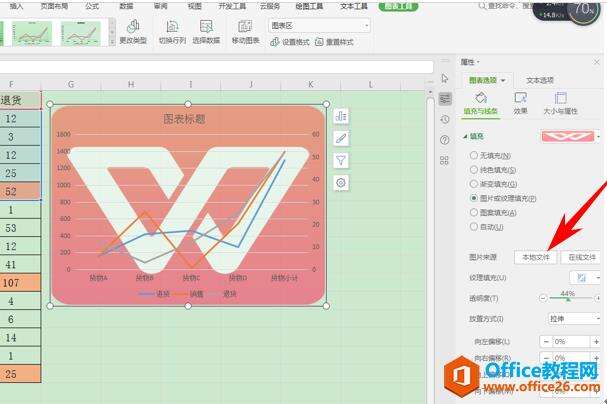Open the history clock icon in sidebar
Image resolution: width=607 pixels, height=404 pixels.
445,119
